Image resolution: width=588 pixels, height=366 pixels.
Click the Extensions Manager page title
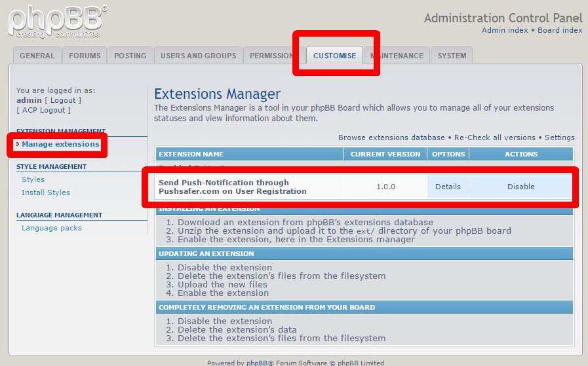[x=217, y=94]
